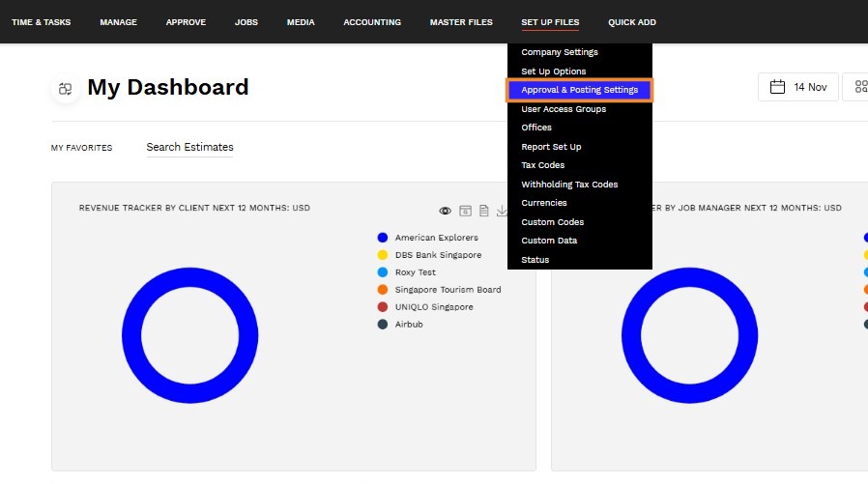Click the eye icon on revenue tracker
This screenshot has width=868, height=484.
tap(445, 211)
